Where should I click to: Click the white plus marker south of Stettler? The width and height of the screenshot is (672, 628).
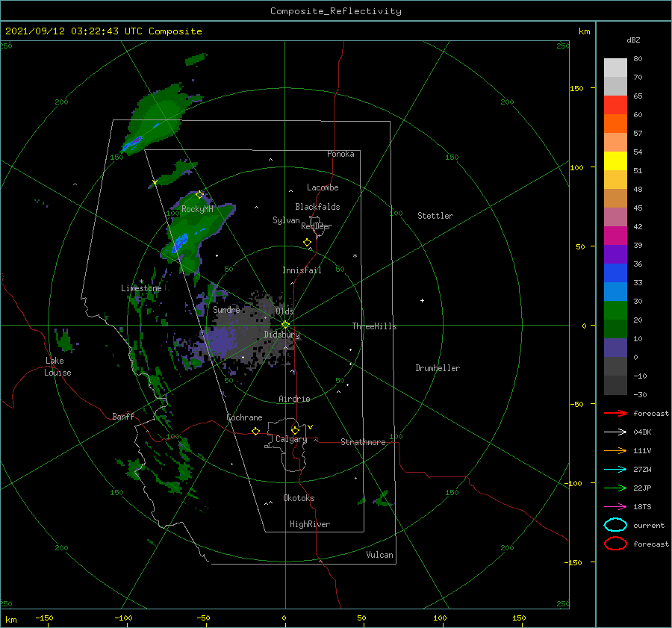click(422, 300)
